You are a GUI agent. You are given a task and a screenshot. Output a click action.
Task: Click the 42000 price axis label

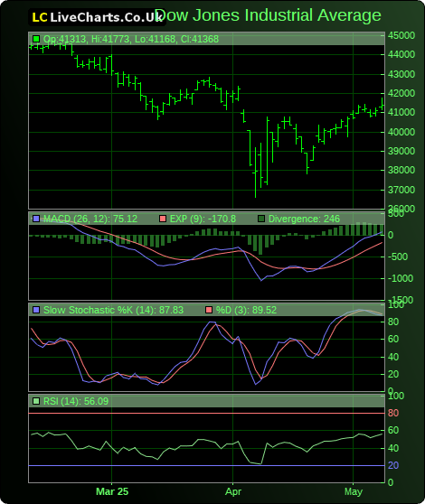(x=401, y=93)
